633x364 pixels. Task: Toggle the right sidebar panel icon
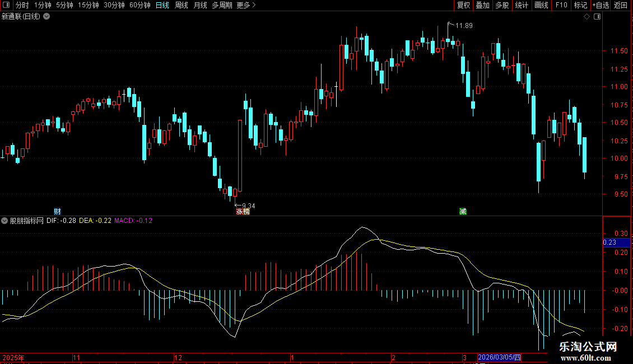pos(597,17)
